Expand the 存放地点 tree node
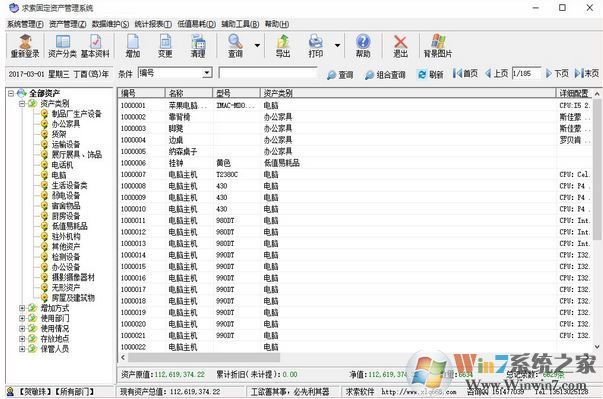This screenshot has height=399, width=603. (x=22, y=339)
